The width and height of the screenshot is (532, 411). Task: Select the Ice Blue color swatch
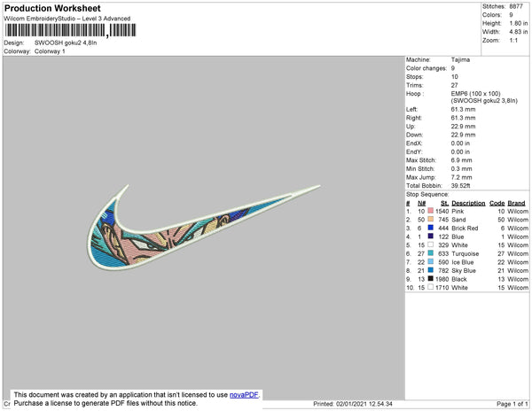pos(431,261)
